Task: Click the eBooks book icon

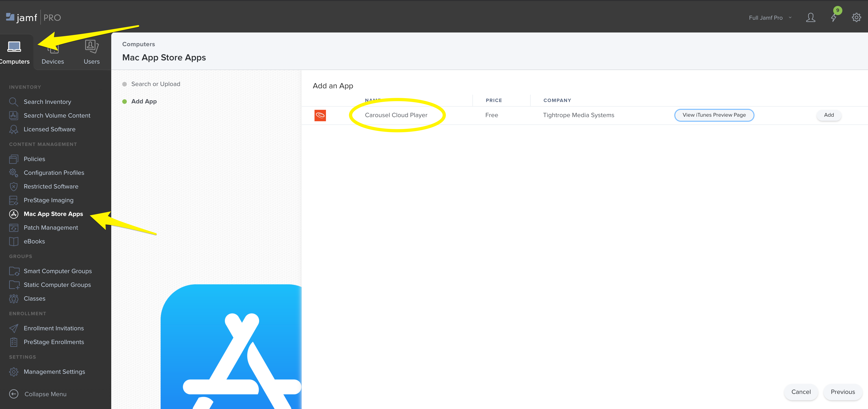Action: [x=14, y=241]
